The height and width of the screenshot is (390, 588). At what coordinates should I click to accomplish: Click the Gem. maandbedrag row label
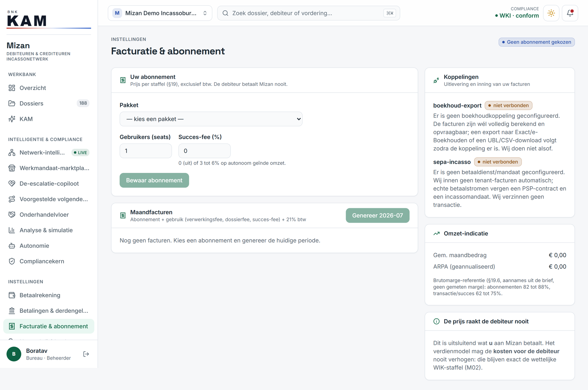[x=460, y=255]
